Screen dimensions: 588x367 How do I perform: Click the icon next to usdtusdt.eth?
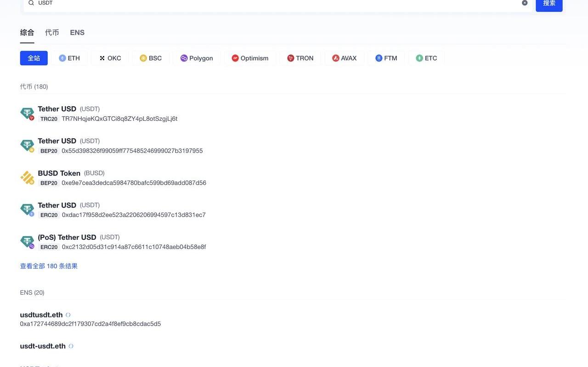coord(68,315)
